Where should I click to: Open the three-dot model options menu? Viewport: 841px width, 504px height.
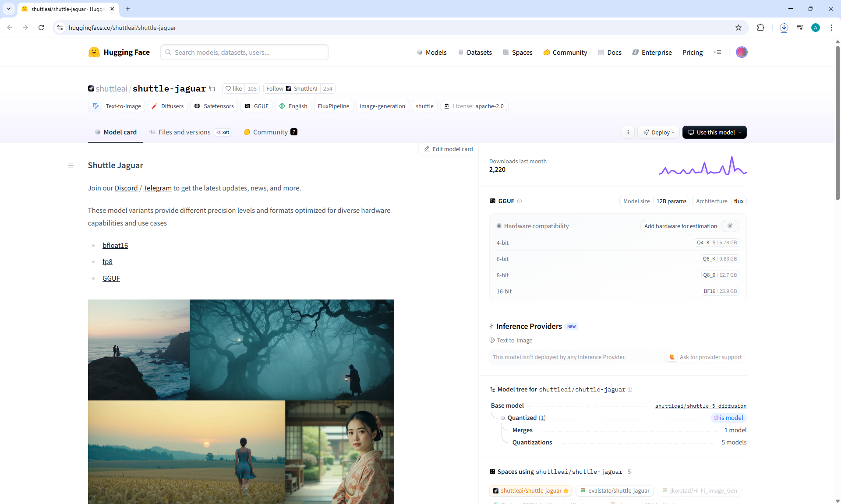[x=628, y=132]
